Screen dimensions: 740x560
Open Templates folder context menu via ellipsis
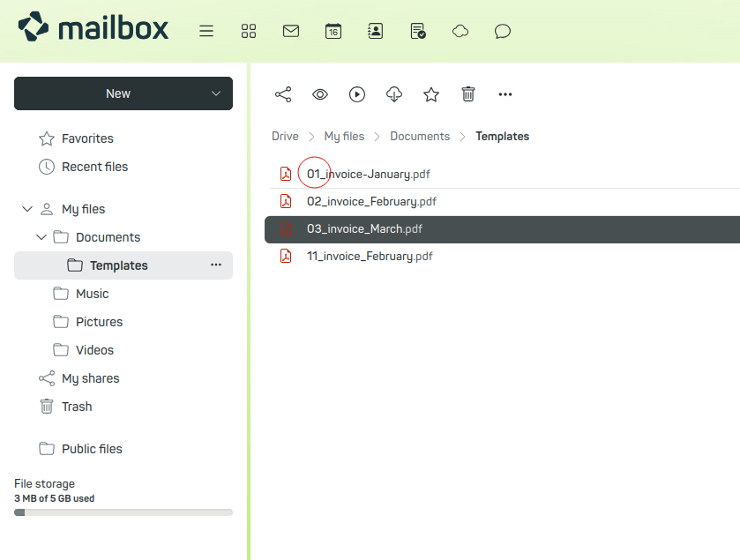pos(216,265)
